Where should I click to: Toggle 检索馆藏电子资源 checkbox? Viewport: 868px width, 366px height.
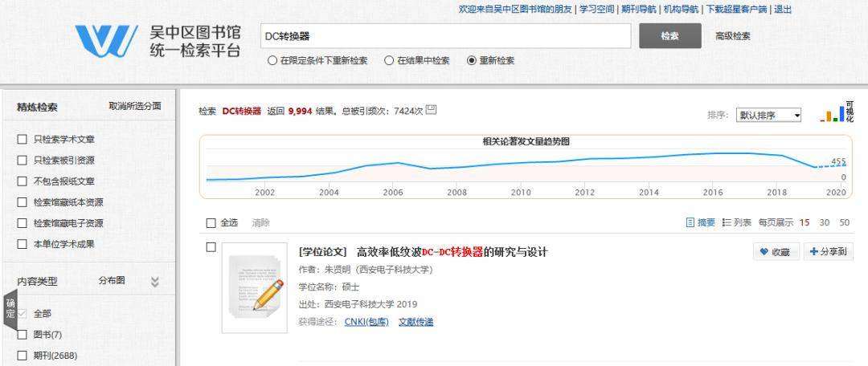coord(23,223)
